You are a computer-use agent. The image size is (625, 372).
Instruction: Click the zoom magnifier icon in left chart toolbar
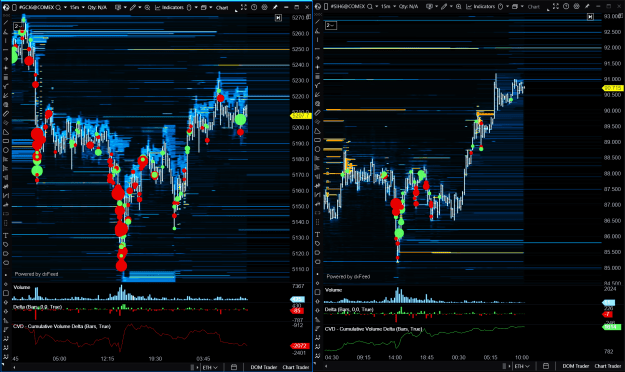click(x=147, y=7)
